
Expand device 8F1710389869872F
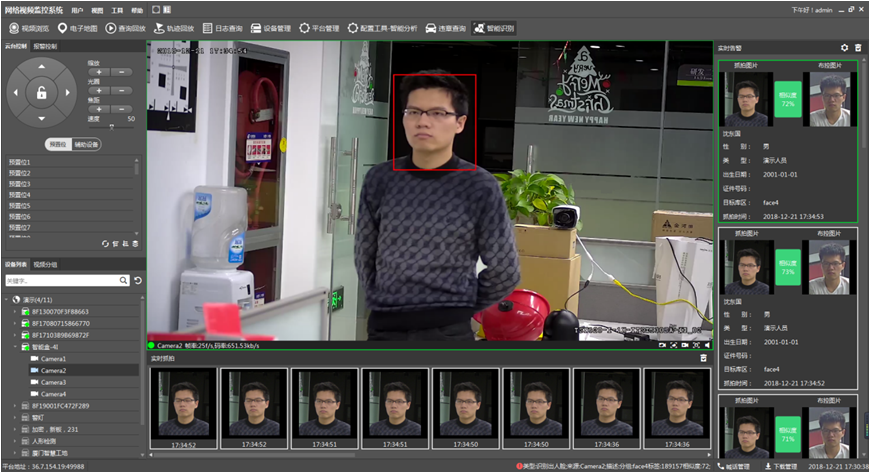click(x=15, y=335)
